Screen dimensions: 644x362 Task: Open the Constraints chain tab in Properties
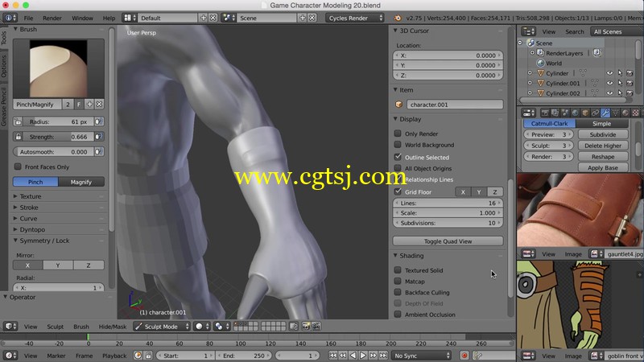[x=595, y=113]
